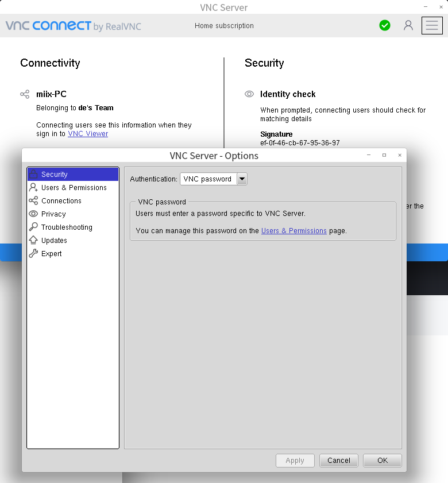Open the Troubleshooting section
448x483 pixels.
73,227
